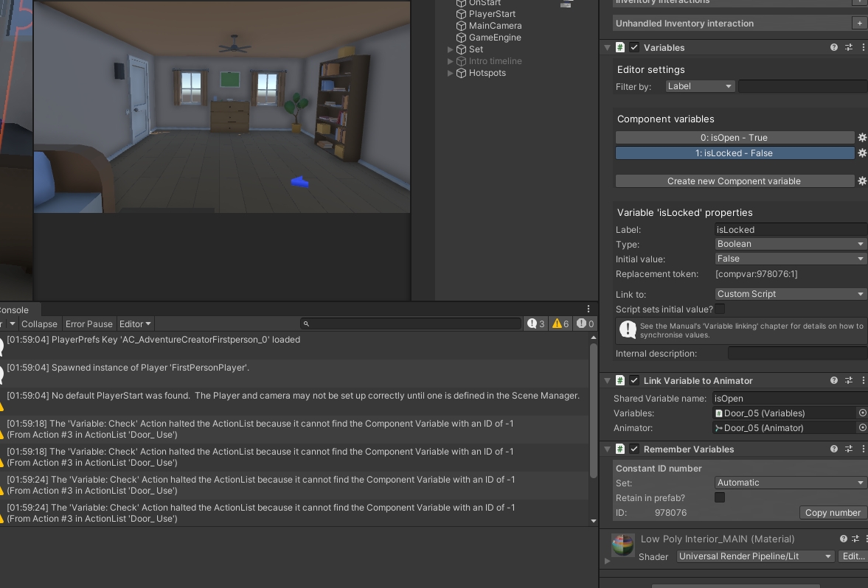The image size is (868, 588).
Task: Toggle Retain in prefab checkbox
Action: coord(720,498)
